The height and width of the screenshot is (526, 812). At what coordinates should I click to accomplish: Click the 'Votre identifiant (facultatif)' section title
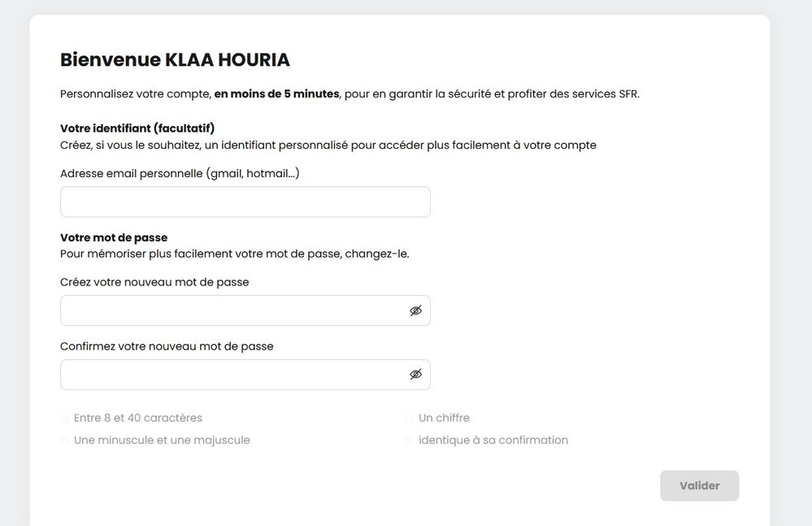coord(137,128)
